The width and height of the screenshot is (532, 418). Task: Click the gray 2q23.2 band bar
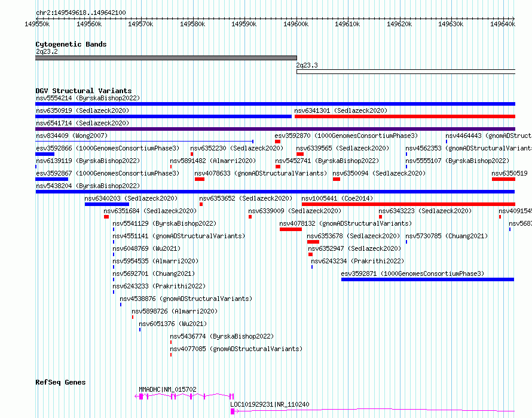click(x=166, y=58)
